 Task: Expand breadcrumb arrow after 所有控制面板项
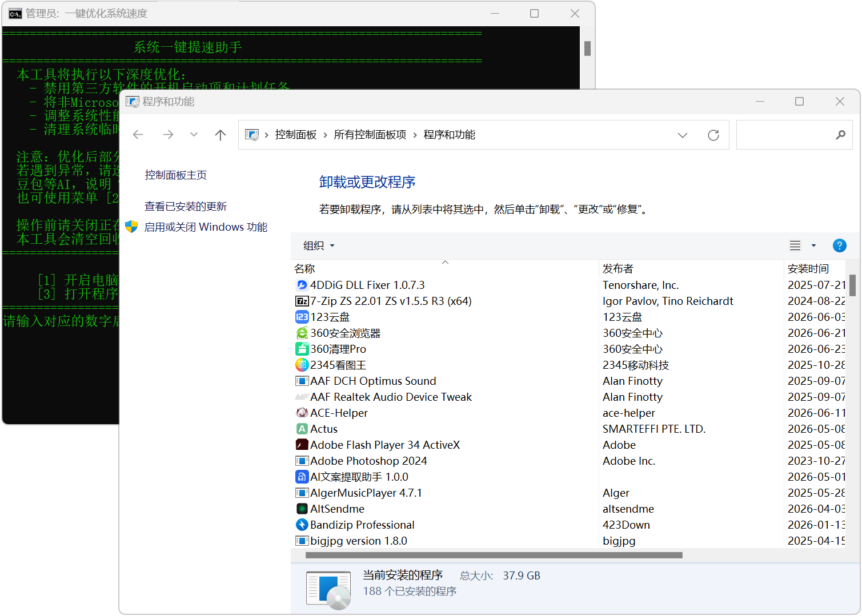click(x=415, y=135)
